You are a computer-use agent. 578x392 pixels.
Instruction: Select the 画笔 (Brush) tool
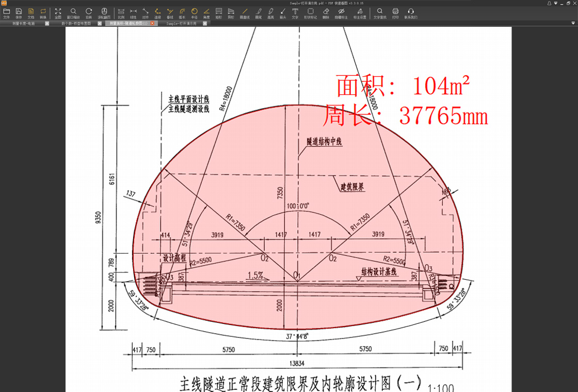[x=259, y=13]
